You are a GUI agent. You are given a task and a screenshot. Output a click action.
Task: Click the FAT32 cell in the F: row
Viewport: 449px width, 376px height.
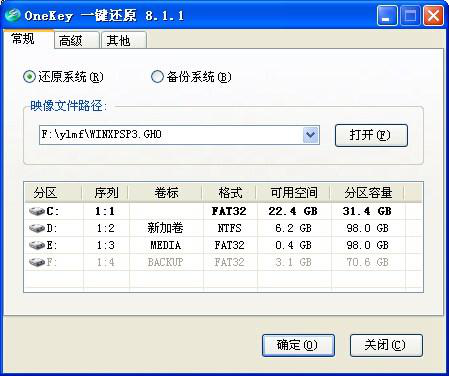pyautogui.click(x=229, y=262)
